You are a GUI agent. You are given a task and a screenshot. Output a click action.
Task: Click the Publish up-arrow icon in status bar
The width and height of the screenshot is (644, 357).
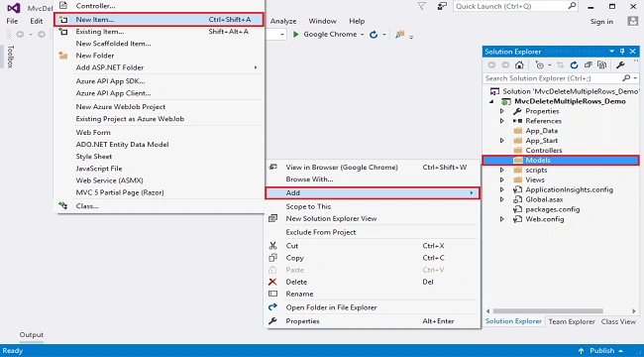pos(581,351)
